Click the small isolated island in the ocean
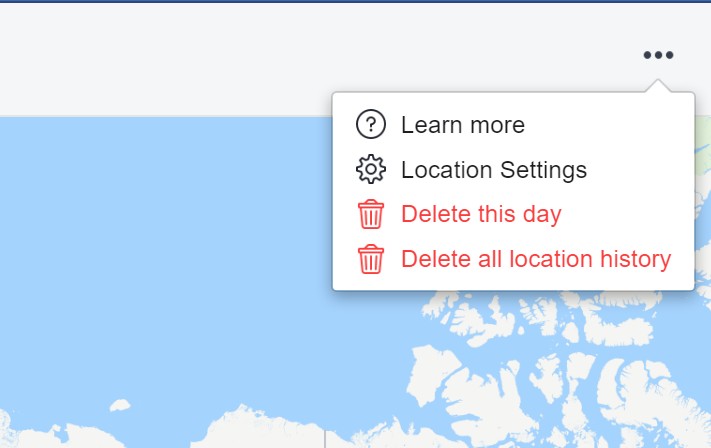The width and height of the screenshot is (711, 448). pyautogui.click(x=120, y=405)
